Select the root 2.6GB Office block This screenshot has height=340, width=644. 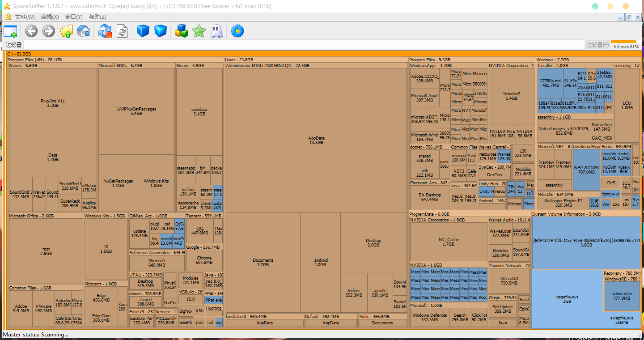tap(46, 251)
